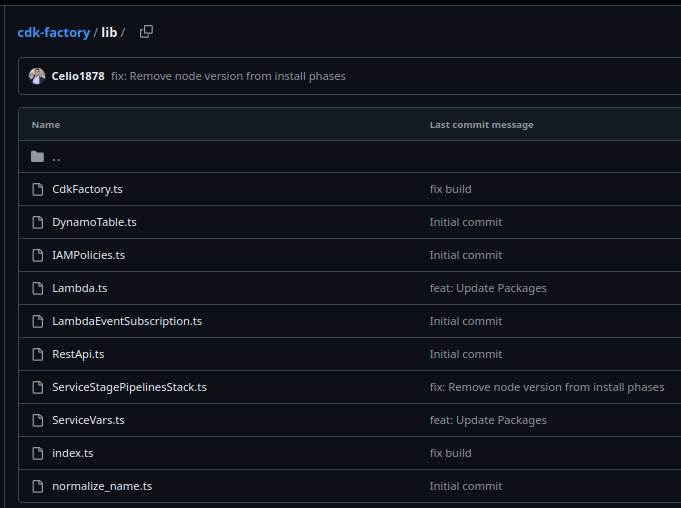Screen dimensions: 681x508
Task: Click file icon beside normalize_name.ts
Action: pos(38,486)
